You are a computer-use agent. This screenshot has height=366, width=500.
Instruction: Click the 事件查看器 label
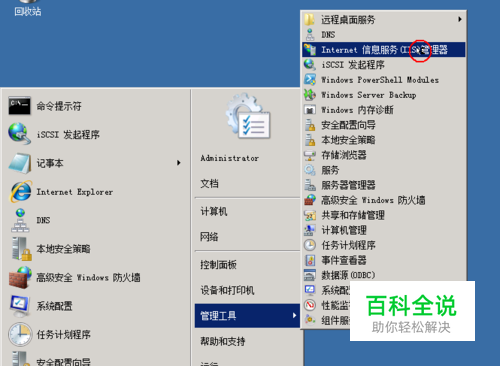pos(344,260)
